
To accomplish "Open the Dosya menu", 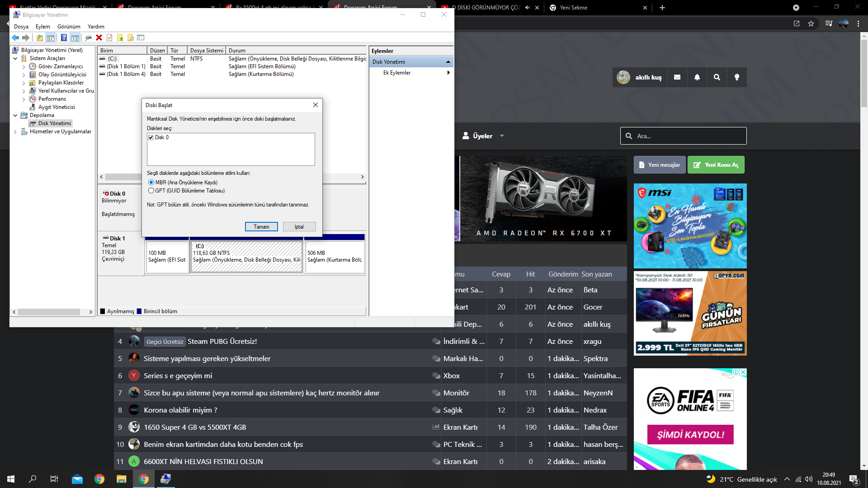I will (x=21, y=27).
